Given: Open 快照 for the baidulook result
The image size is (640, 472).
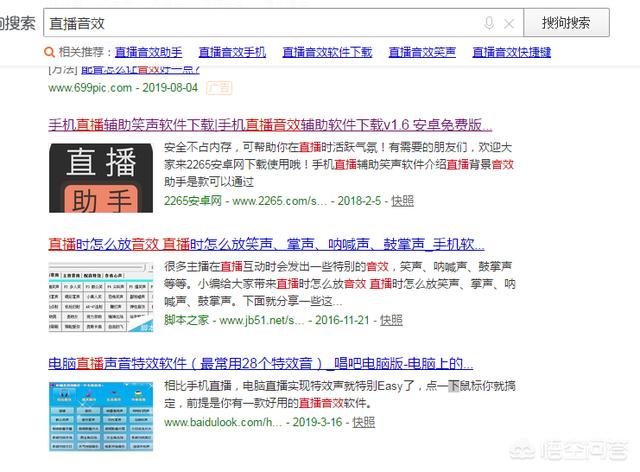Looking at the screenshot, I should (x=363, y=422).
